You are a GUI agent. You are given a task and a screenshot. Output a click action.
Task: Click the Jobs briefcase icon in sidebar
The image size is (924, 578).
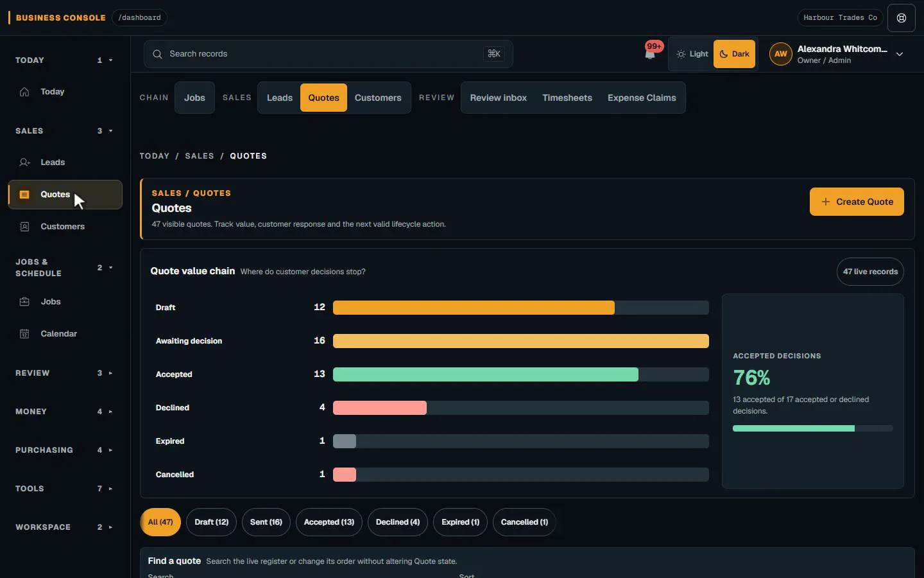[24, 302]
